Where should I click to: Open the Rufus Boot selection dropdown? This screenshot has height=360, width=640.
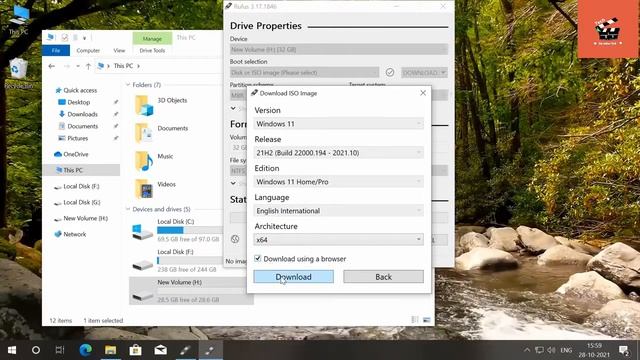(x=304, y=73)
